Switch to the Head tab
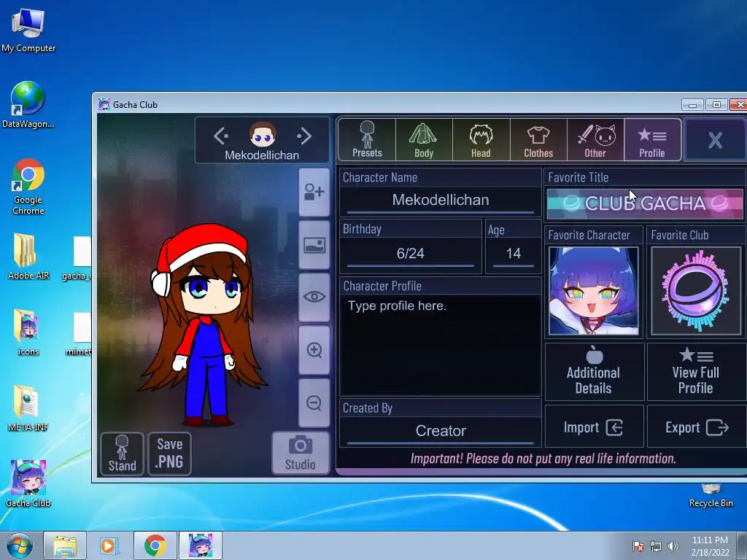 481,139
